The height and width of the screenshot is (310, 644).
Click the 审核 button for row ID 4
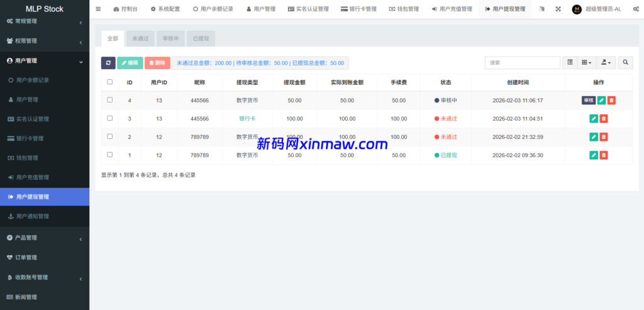pos(589,100)
